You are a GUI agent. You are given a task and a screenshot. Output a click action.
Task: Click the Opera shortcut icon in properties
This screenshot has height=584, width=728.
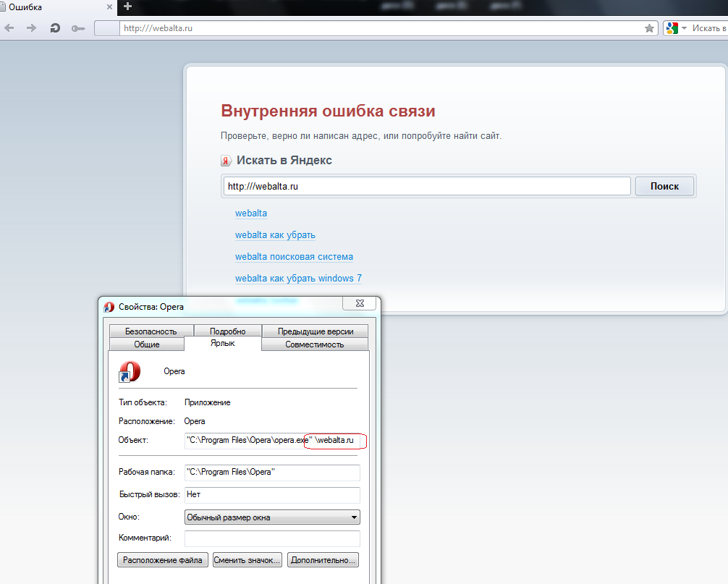tap(130, 372)
